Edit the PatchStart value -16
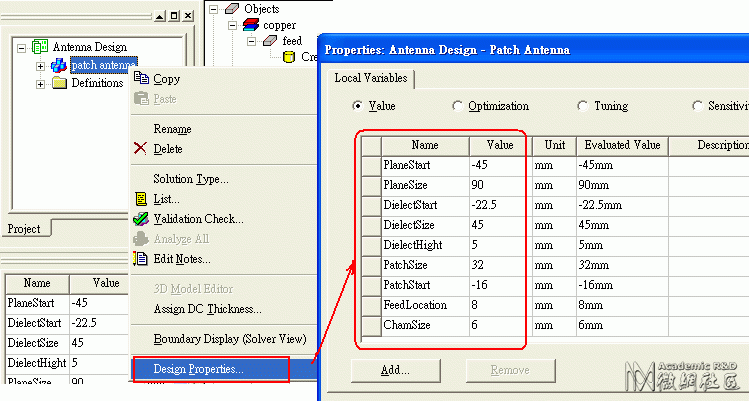Screen dimensions: 749x401 pyautogui.click(x=501, y=285)
